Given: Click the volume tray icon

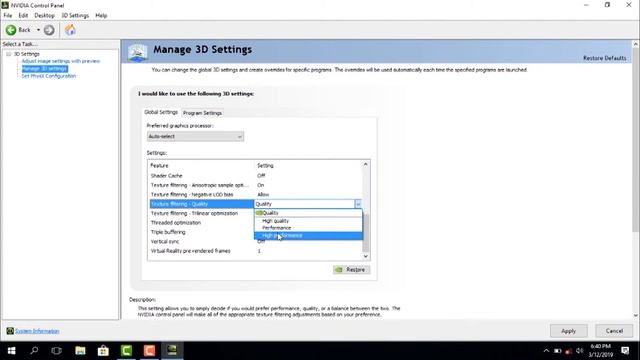Looking at the screenshot, I should point(580,351).
